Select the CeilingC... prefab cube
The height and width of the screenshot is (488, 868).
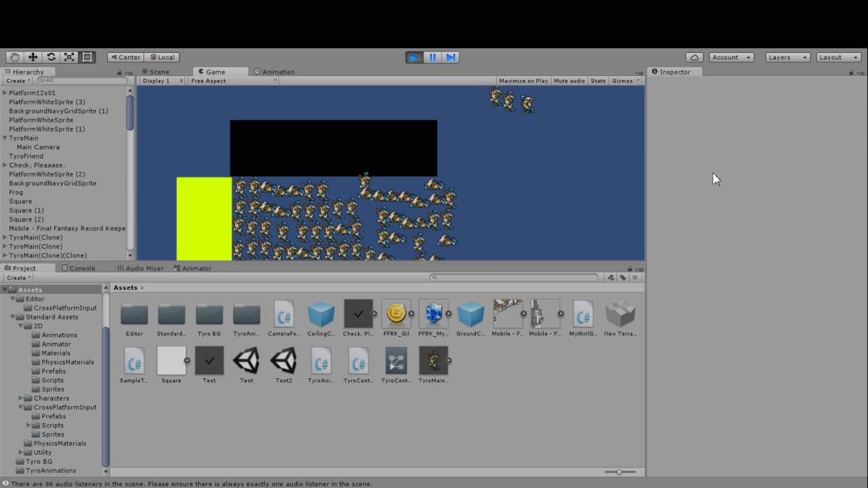pyautogui.click(x=321, y=319)
